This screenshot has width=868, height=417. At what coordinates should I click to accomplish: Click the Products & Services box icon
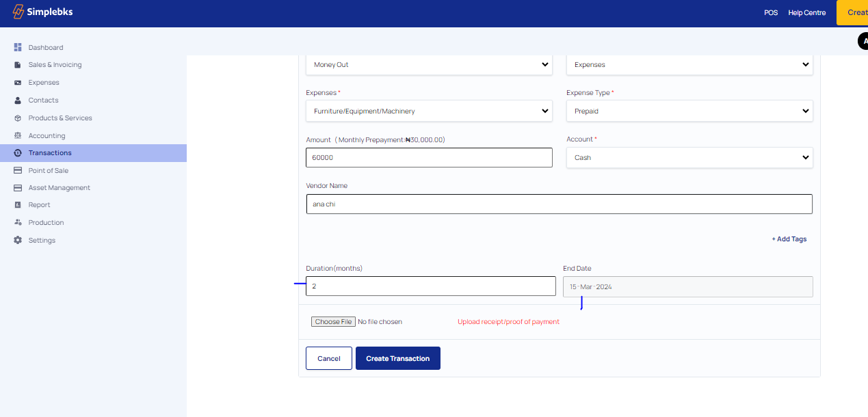click(x=18, y=118)
